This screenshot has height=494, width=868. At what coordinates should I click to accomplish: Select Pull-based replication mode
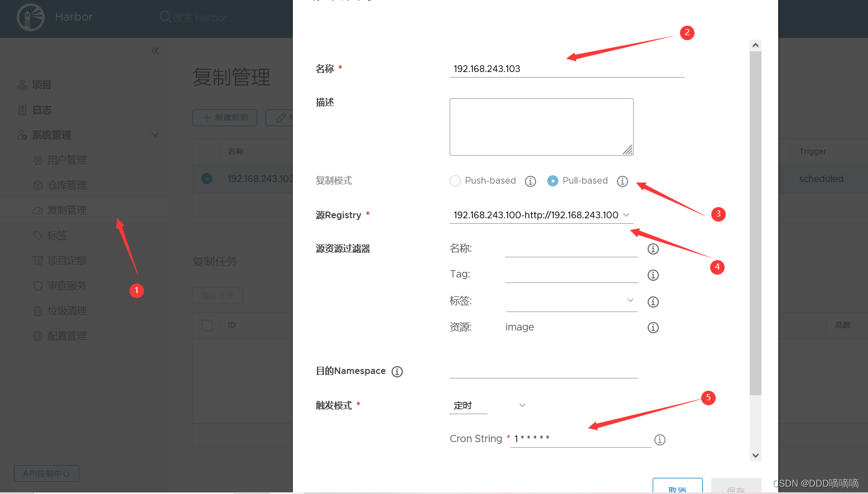(x=553, y=181)
